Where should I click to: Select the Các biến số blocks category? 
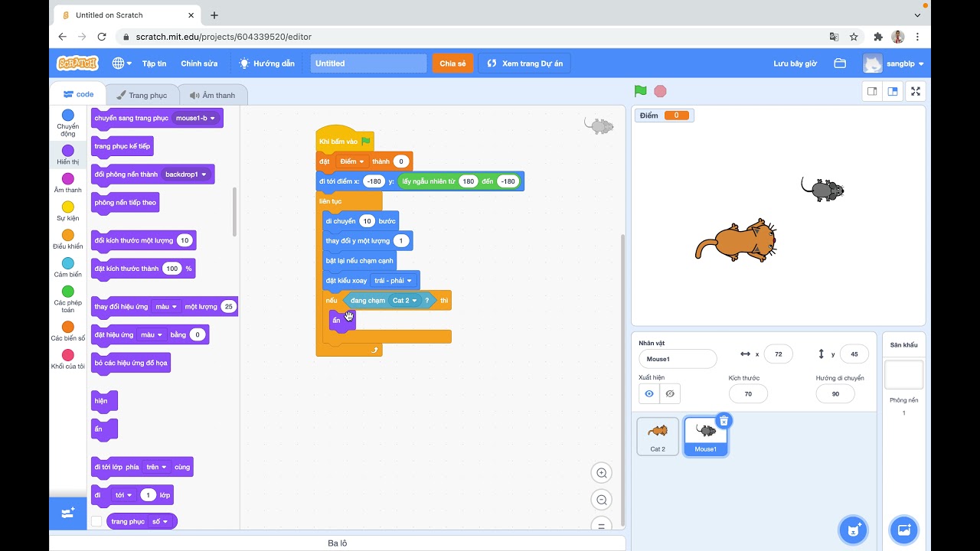tap(67, 332)
